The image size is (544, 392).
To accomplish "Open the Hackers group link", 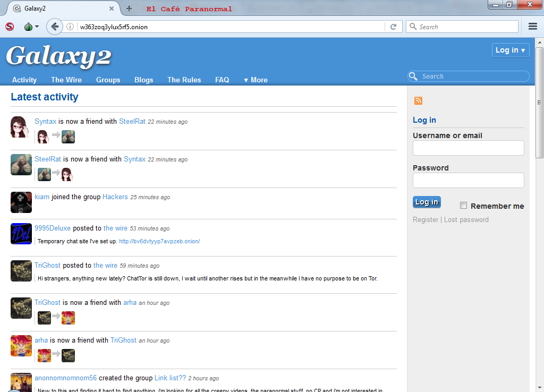I will [115, 197].
